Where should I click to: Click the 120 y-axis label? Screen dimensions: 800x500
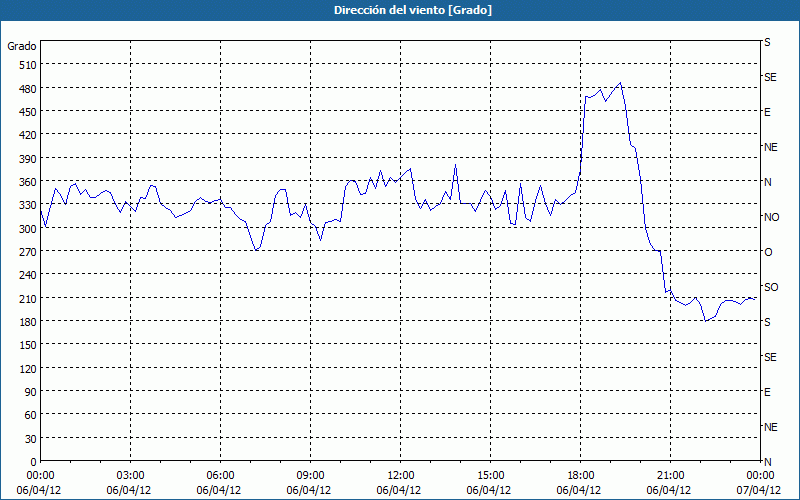[x=29, y=369]
